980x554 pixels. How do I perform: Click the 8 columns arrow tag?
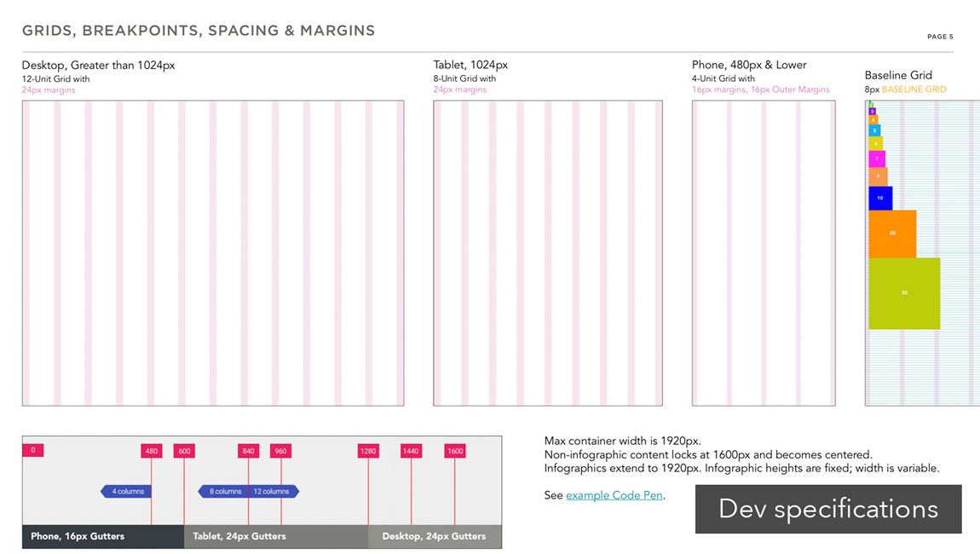[x=224, y=491]
